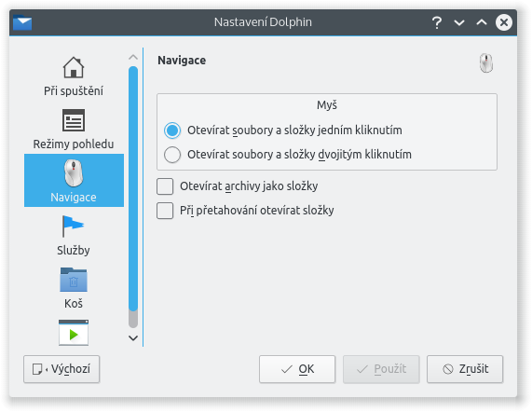Click the Při spuštění label in sidebar
Image resolution: width=532 pixels, height=412 pixels.
74,91
